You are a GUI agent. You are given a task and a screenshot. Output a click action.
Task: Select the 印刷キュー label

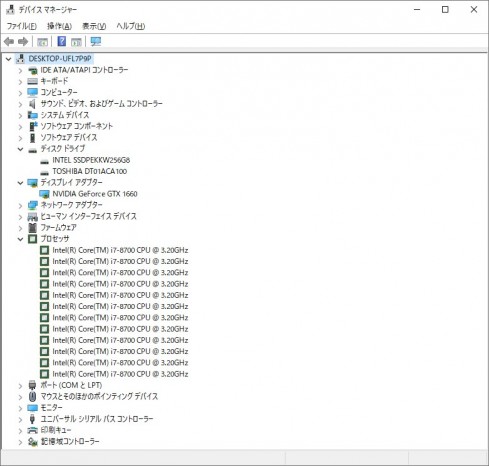(56, 430)
